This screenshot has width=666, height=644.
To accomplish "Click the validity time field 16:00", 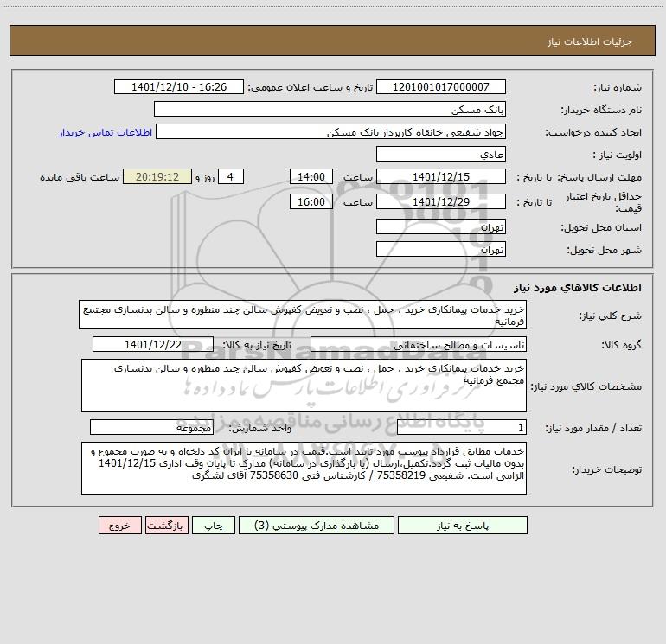I will click(311, 201).
